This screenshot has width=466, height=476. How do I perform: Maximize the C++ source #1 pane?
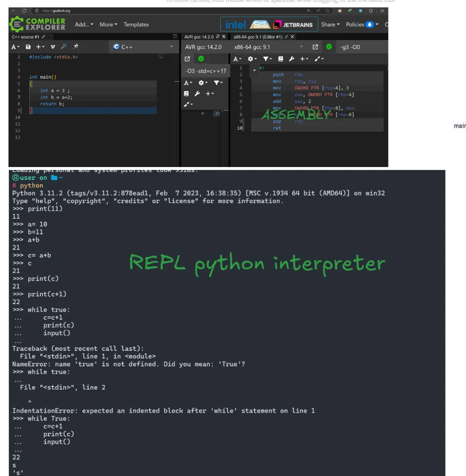coord(175,36)
